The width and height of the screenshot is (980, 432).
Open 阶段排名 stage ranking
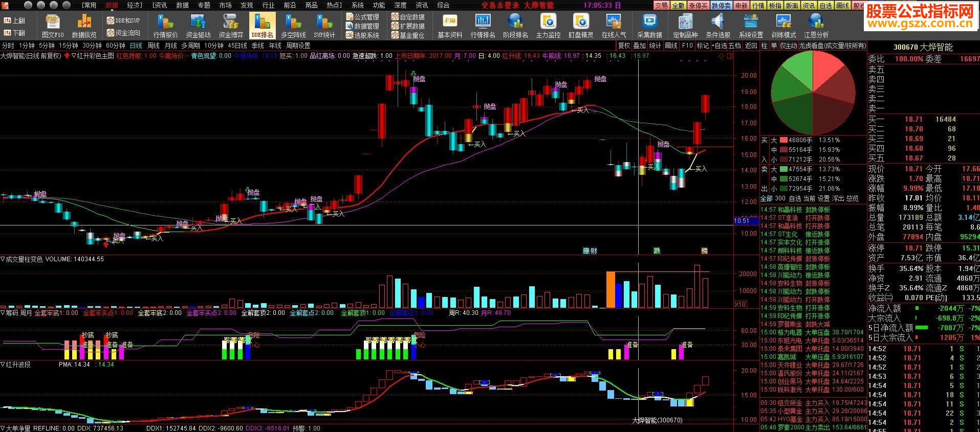point(515,26)
